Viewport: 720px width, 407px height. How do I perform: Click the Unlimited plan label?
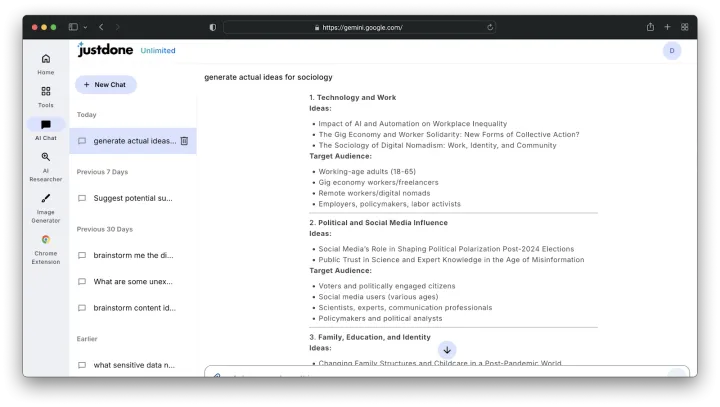(158, 51)
